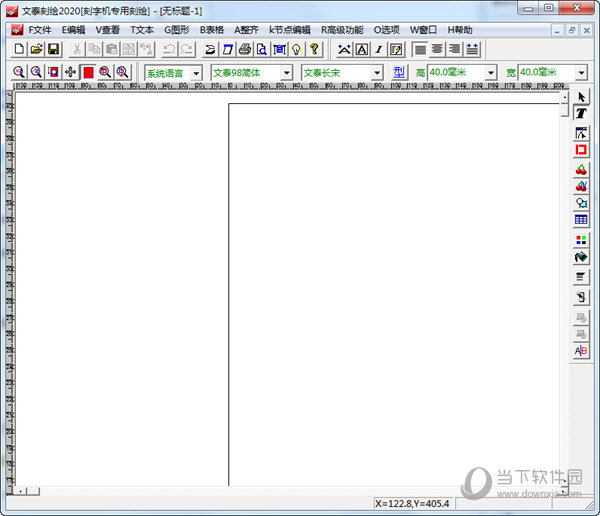Open the height 40.0毫米 dropdown arrow
The height and width of the screenshot is (516, 600).
click(491, 72)
